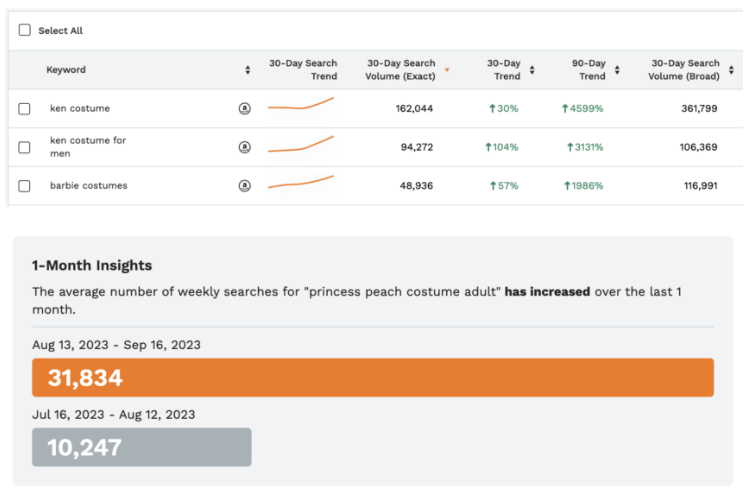View barbie costumes search trend sparkline
This screenshot has width=751, height=502.
[301, 182]
